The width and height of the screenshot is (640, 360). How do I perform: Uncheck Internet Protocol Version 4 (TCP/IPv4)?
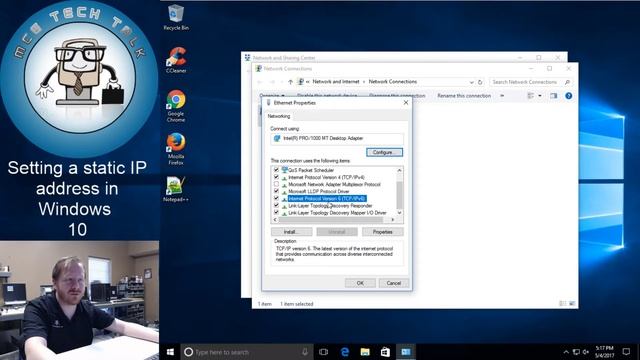point(276,177)
